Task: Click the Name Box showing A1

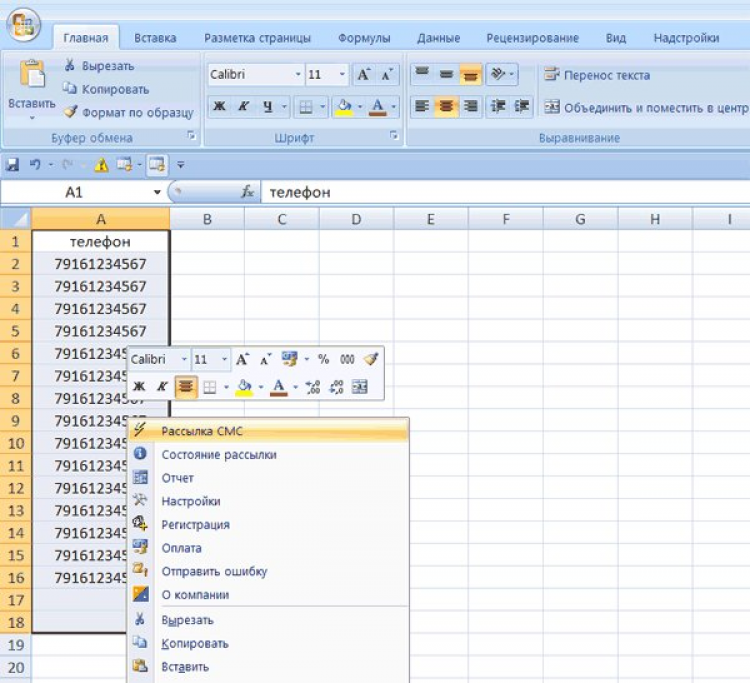Action: coord(74,192)
